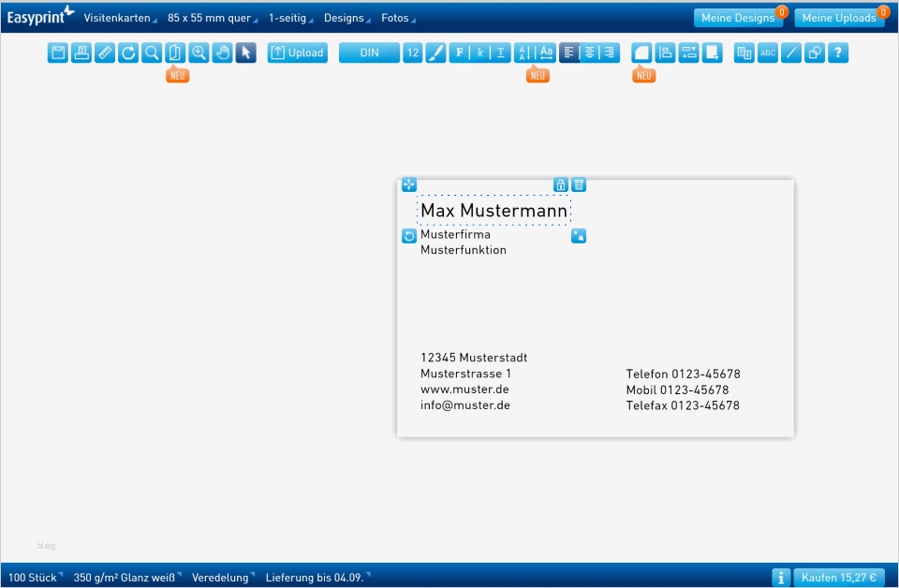
Task: Click the resize handle on text box
Action: tap(579, 236)
